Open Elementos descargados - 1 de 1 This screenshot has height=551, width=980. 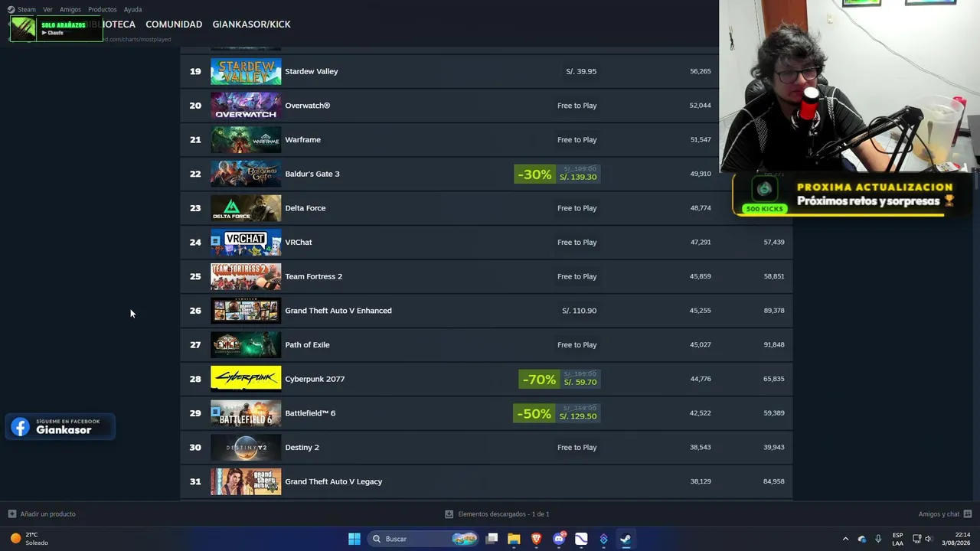[x=504, y=514]
